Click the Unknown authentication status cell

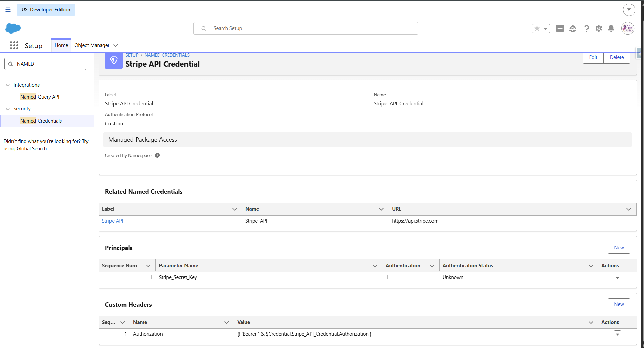[453, 277]
